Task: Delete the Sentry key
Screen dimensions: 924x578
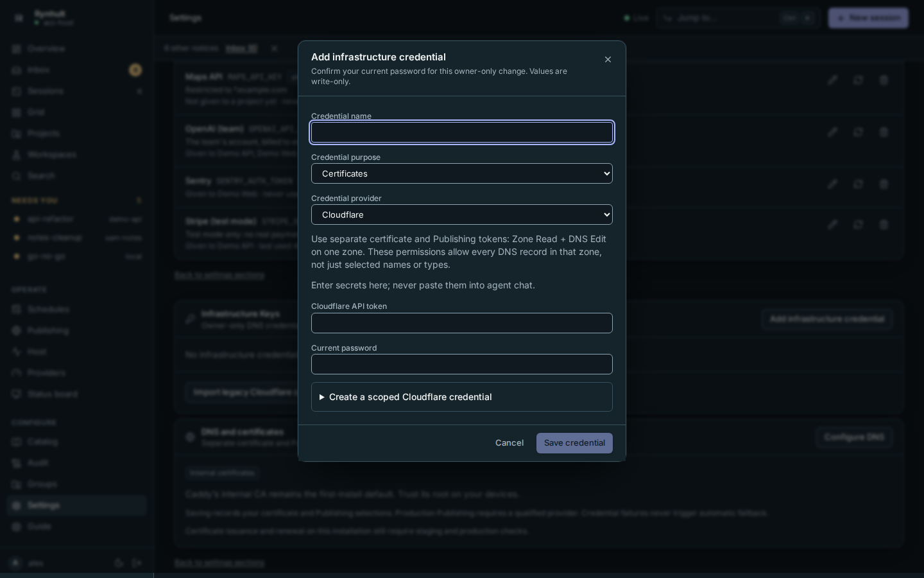Action: pyautogui.click(x=884, y=184)
